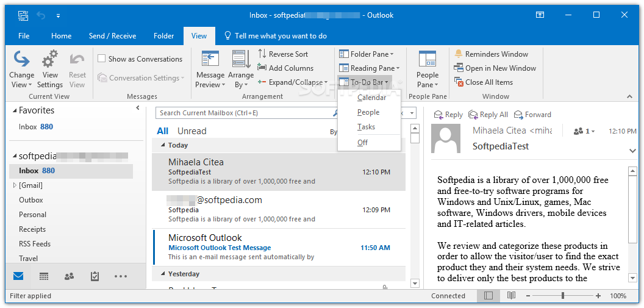Open the Folder Pane dropdown

pos(366,54)
